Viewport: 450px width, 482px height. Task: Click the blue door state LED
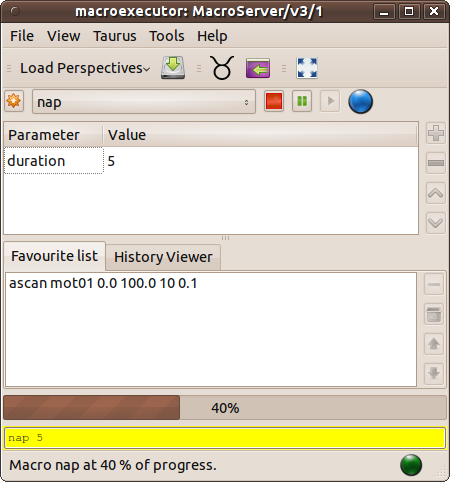(x=360, y=101)
